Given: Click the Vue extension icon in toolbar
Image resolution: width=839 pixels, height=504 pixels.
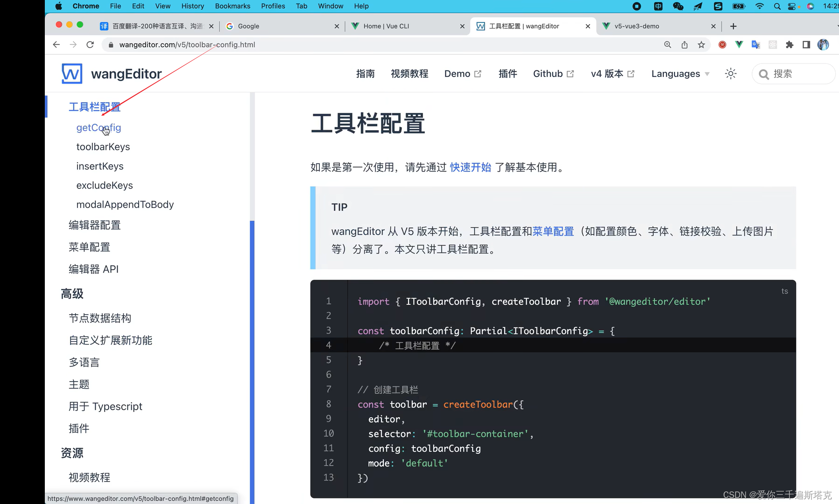Looking at the screenshot, I should click(739, 44).
